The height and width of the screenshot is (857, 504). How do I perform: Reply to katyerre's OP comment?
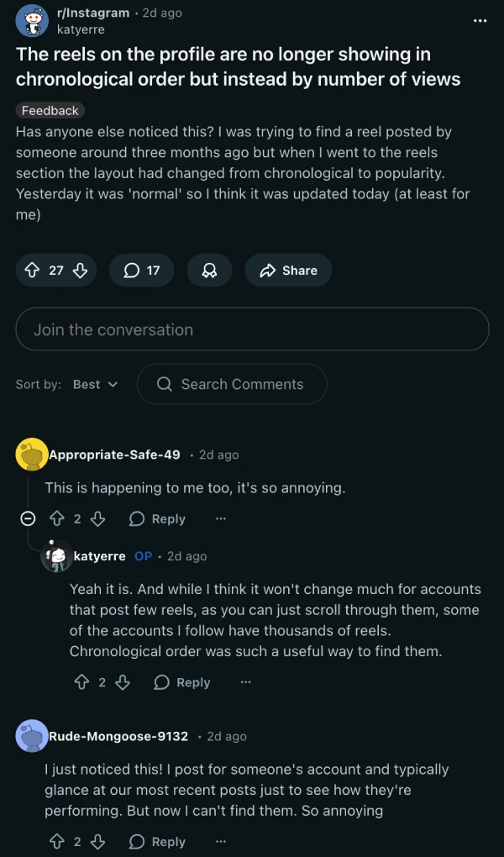(181, 682)
